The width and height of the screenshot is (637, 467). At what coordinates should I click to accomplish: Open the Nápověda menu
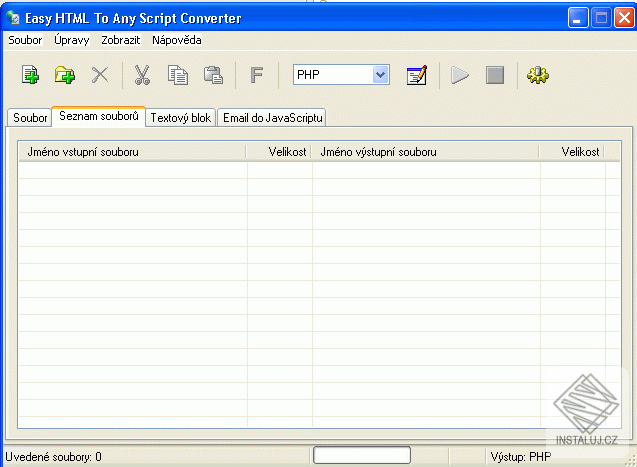tap(177, 40)
